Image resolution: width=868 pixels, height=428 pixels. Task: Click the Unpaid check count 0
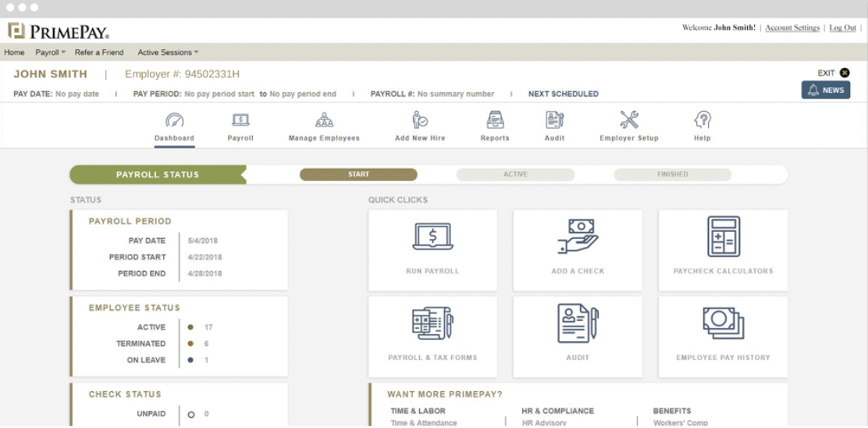tap(207, 414)
